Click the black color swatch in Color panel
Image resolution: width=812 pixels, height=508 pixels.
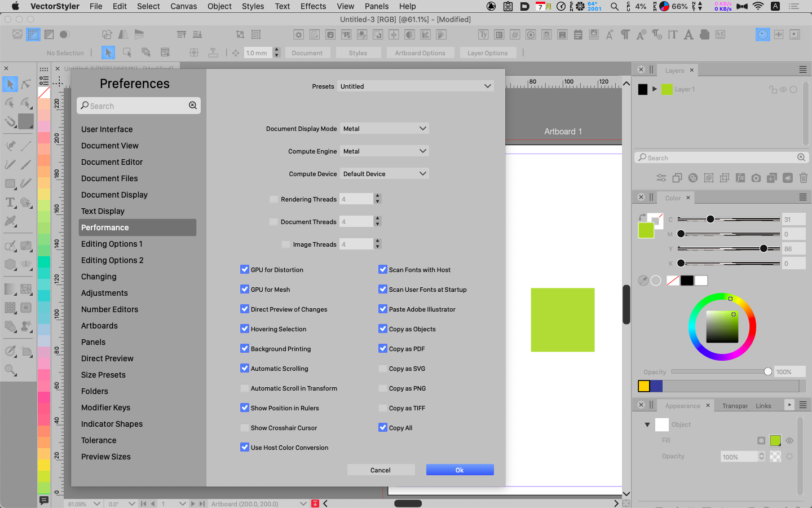[686, 281]
